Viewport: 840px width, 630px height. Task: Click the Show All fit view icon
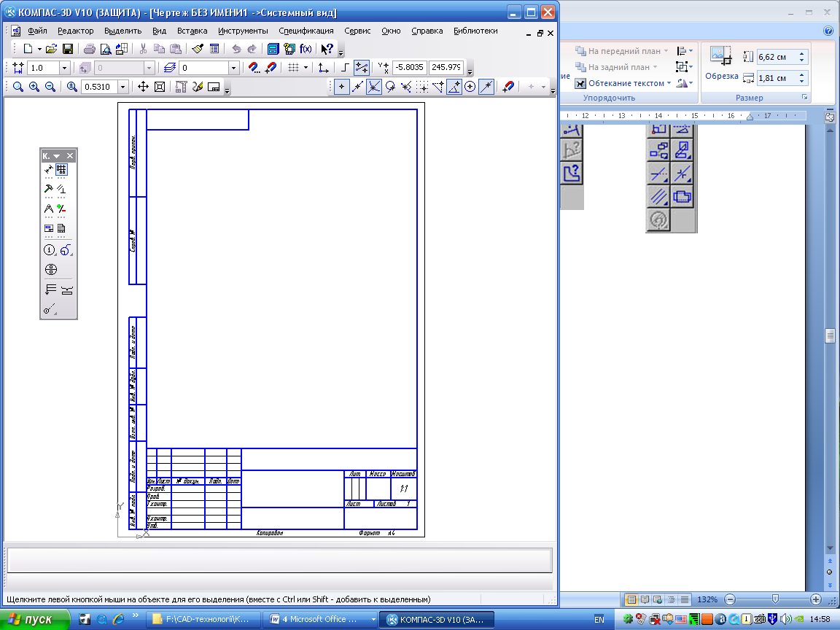(x=159, y=87)
